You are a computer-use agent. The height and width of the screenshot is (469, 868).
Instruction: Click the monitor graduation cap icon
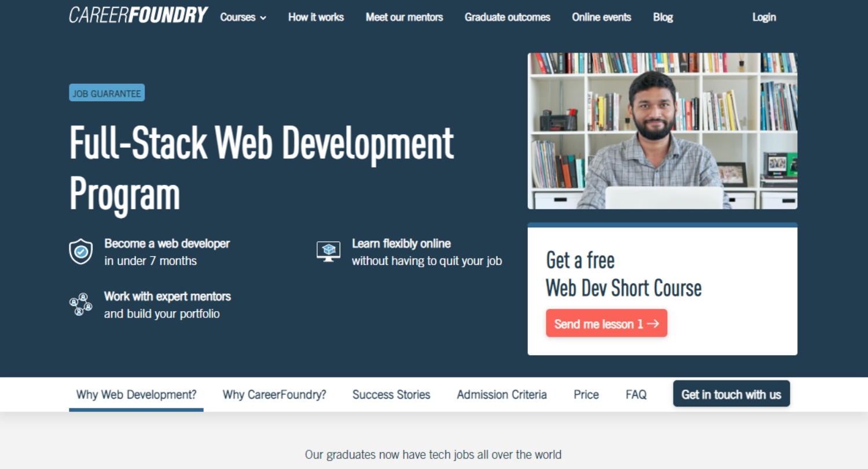tap(329, 251)
